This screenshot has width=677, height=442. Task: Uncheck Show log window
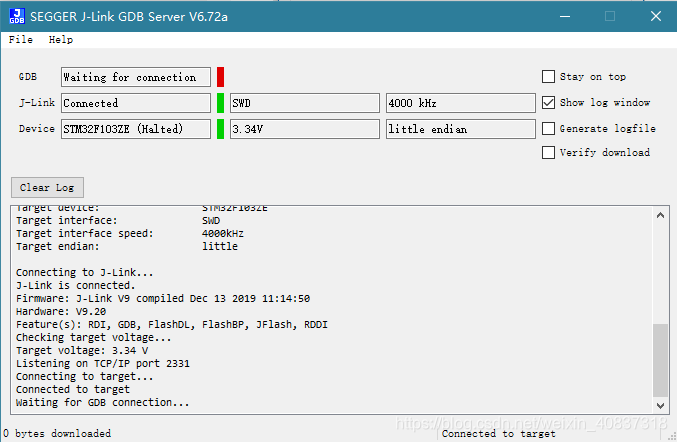(x=548, y=103)
